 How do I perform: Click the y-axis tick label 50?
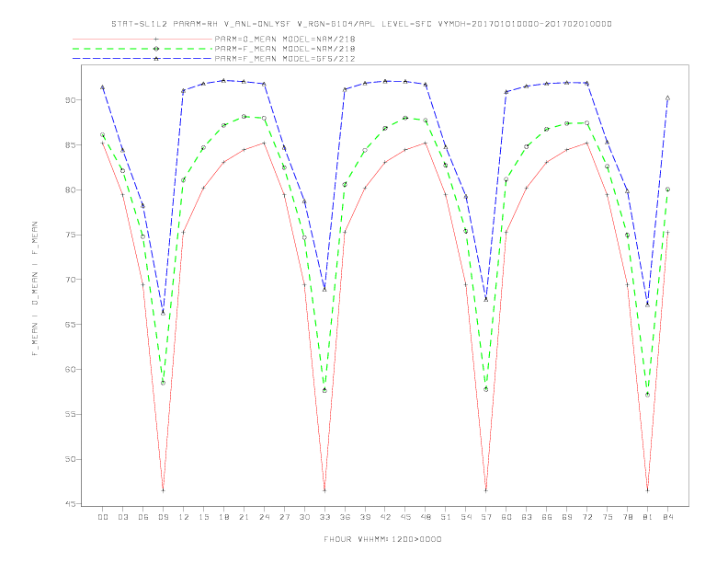70,459
